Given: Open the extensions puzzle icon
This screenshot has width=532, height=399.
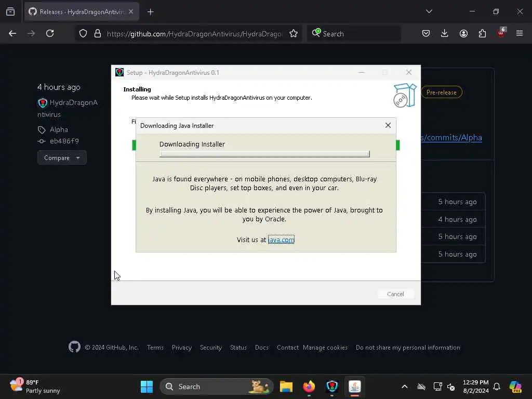Looking at the screenshot, I should (482, 33).
